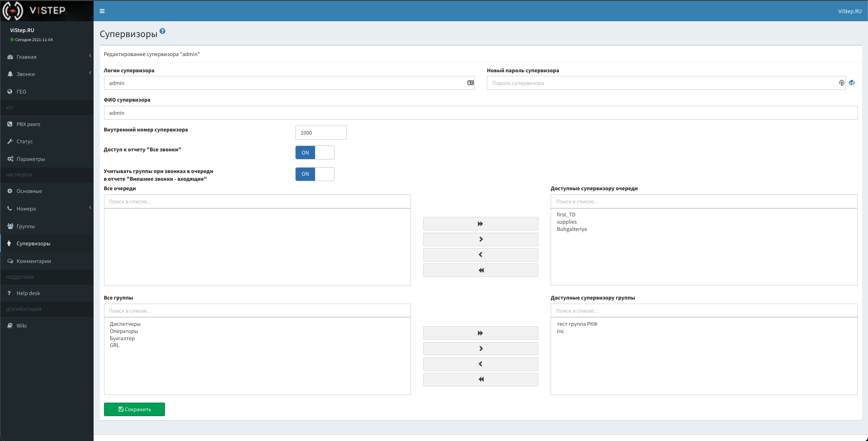Toggle access to "Все звонки" report
Viewport: 868px width, 441px height.
pyautogui.click(x=315, y=153)
